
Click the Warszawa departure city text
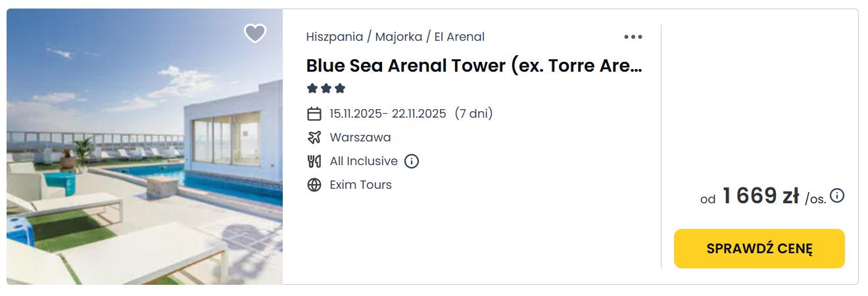tap(360, 137)
